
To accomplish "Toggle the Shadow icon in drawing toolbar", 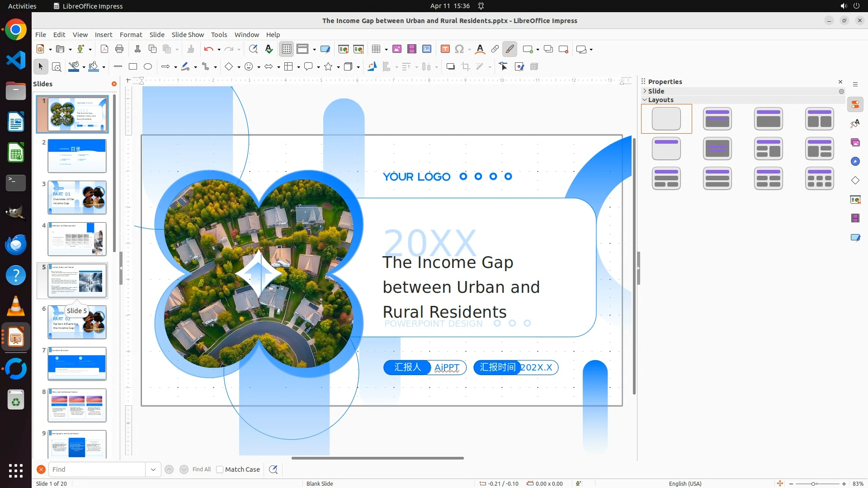I will point(450,67).
